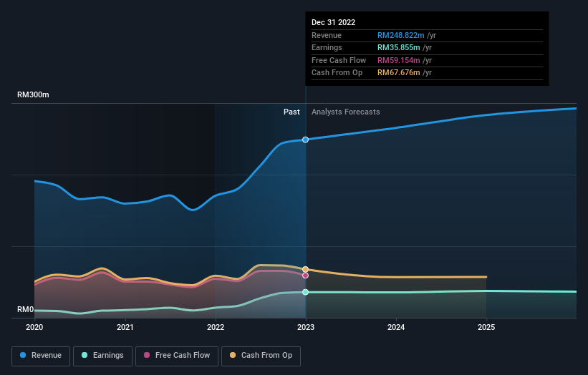
Task: Select the Revenue data point at 2023
Action: coord(306,140)
